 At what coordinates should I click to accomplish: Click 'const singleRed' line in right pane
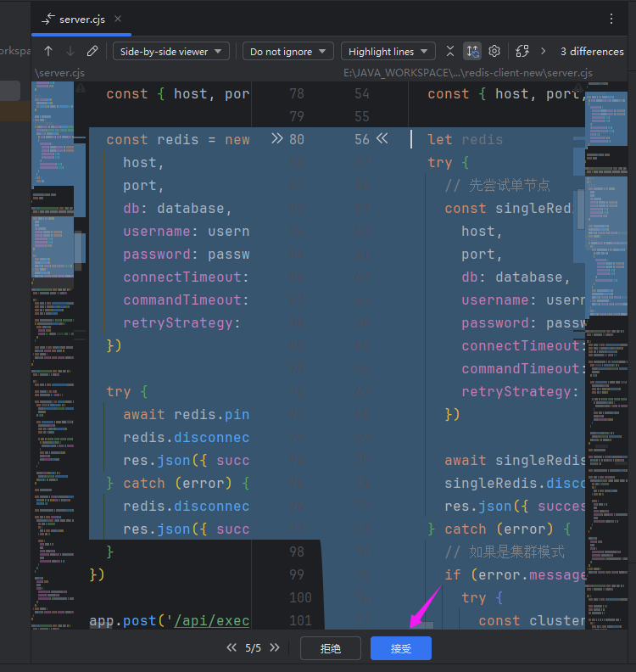pos(508,208)
